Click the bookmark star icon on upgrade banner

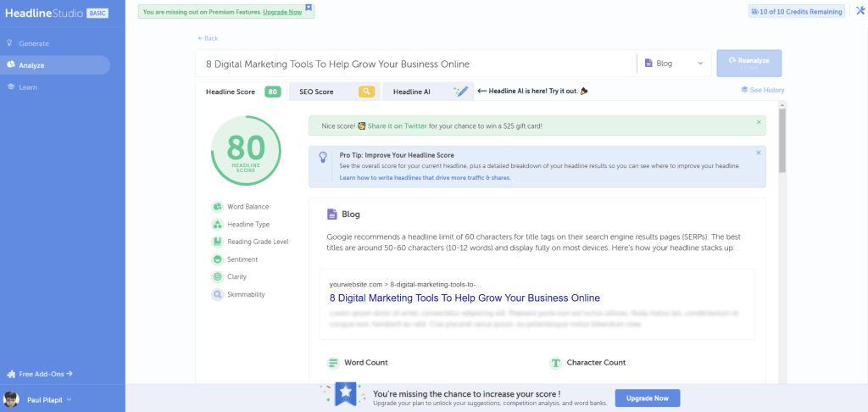point(309,7)
